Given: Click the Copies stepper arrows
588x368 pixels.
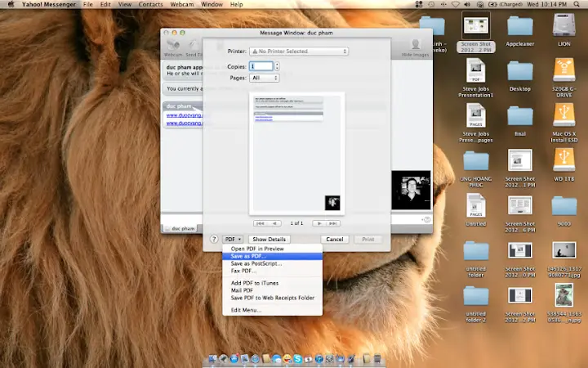Looking at the screenshot, I should pos(277,65).
